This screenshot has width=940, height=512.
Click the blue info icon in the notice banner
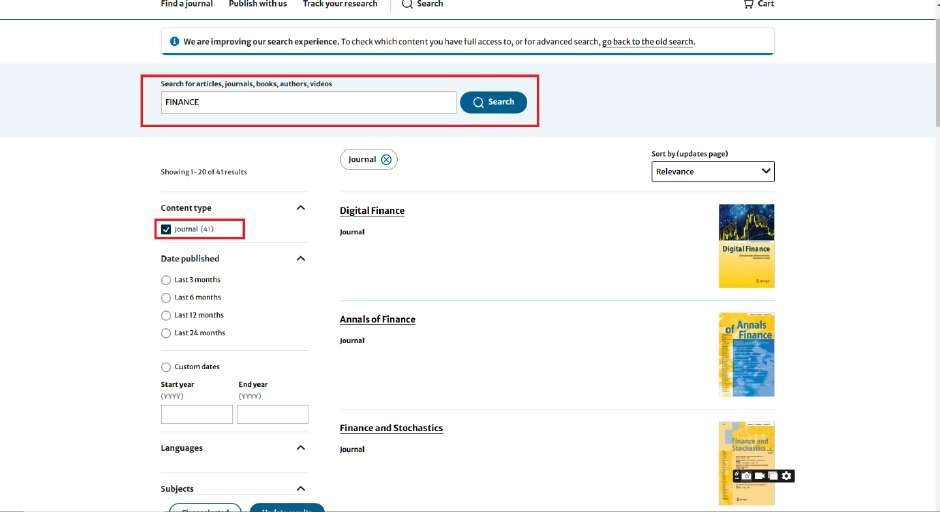(x=174, y=42)
